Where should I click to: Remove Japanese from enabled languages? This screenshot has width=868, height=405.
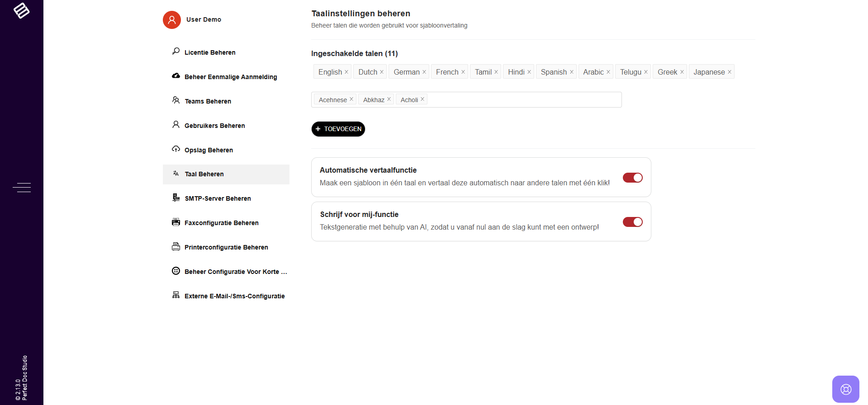729,72
